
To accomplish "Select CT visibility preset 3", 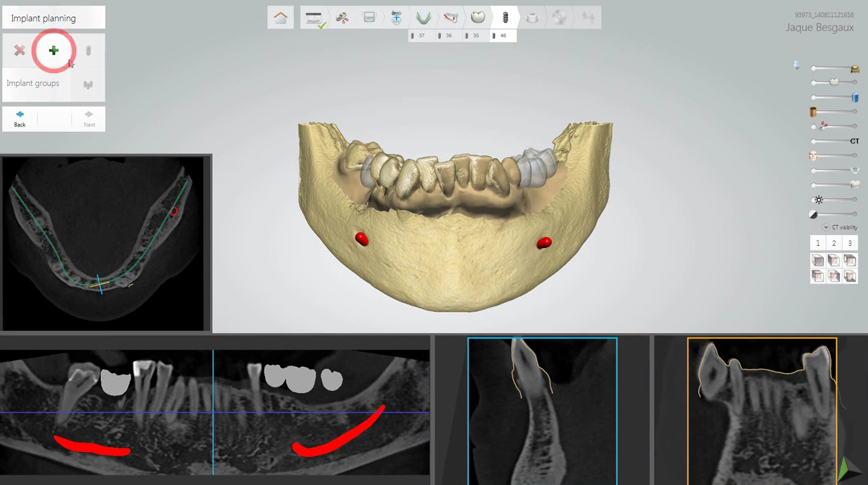I will 849,243.
